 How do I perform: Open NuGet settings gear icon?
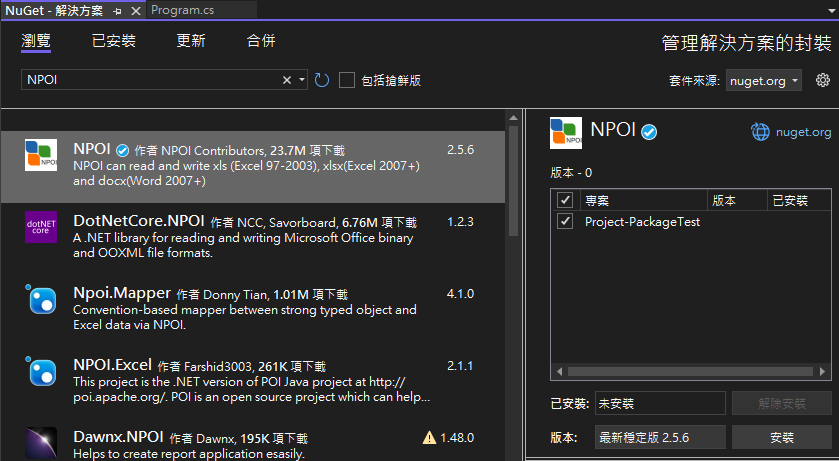[x=822, y=80]
